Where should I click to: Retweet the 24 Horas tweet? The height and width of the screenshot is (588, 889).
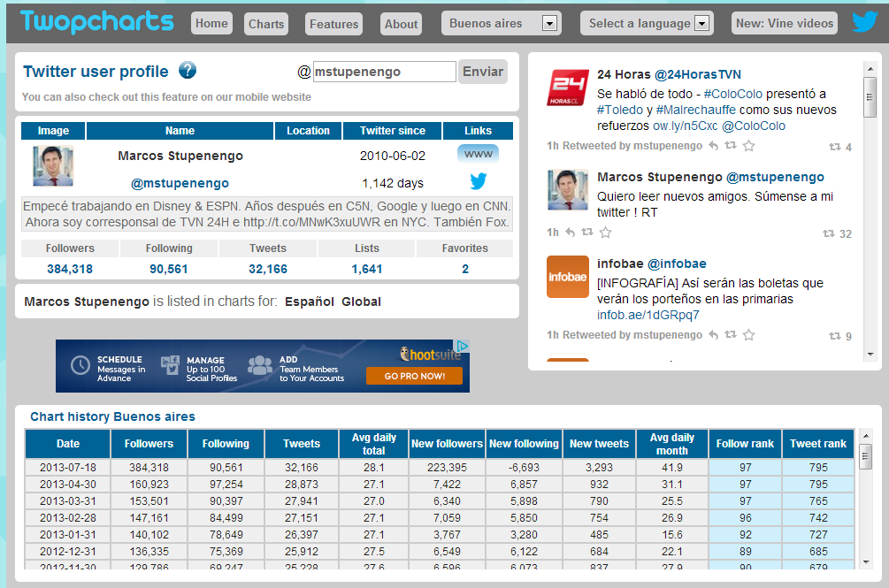[x=731, y=146]
